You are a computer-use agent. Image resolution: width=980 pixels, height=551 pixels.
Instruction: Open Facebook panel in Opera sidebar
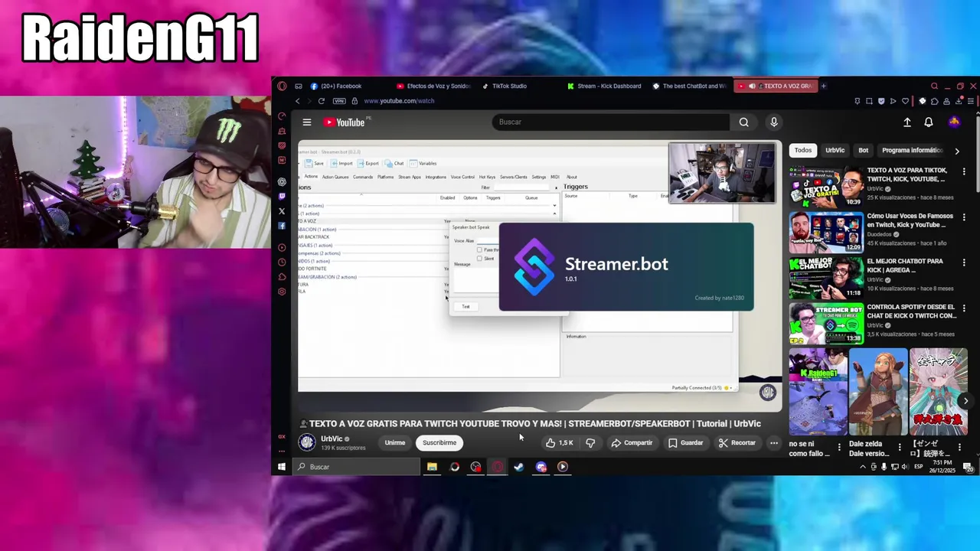point(282,226)
